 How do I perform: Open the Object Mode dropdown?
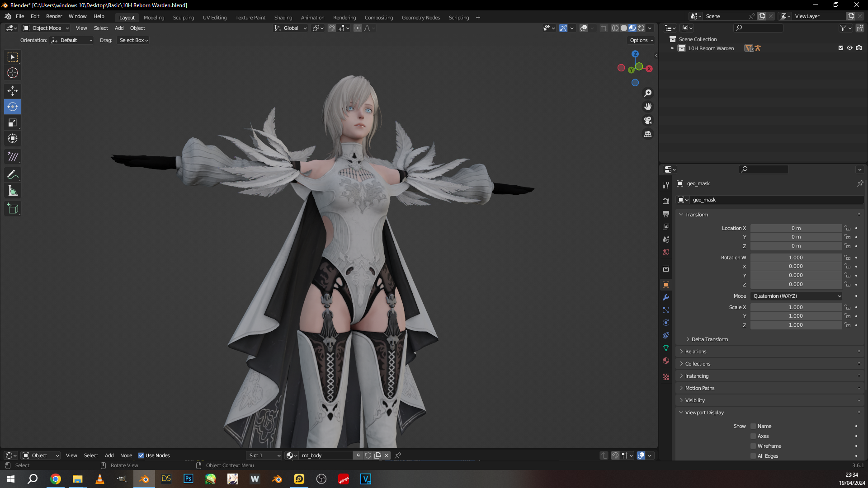46,28
